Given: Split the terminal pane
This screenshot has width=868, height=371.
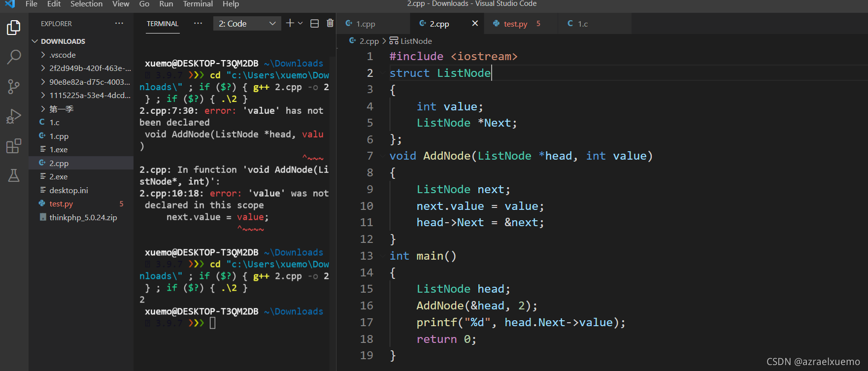Looking at the screenshot, I should click(314, 23).
